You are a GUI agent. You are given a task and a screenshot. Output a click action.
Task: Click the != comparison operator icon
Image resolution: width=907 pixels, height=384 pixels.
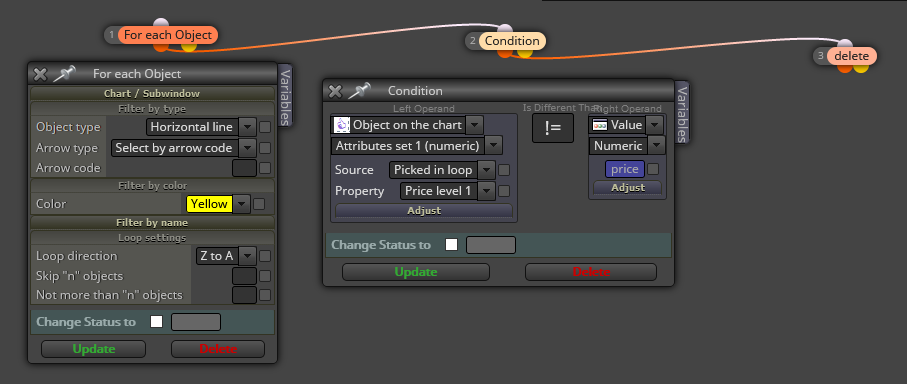[552, 128]
